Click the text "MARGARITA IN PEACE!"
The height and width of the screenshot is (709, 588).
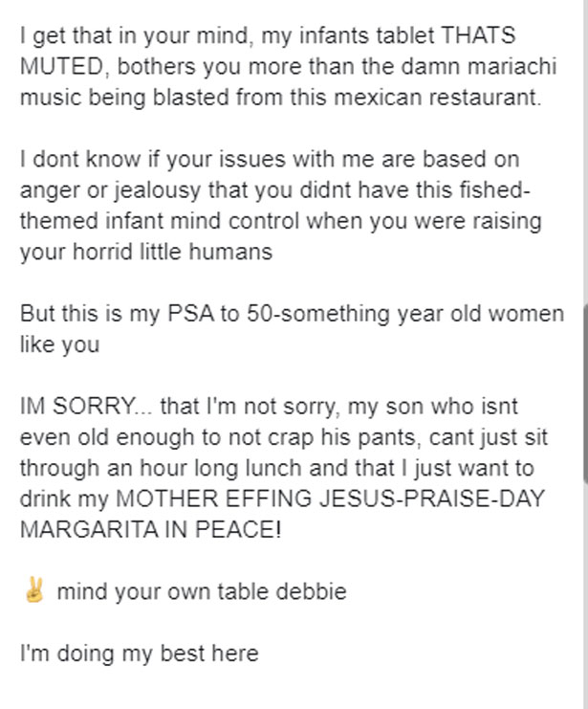pos(151,530)
